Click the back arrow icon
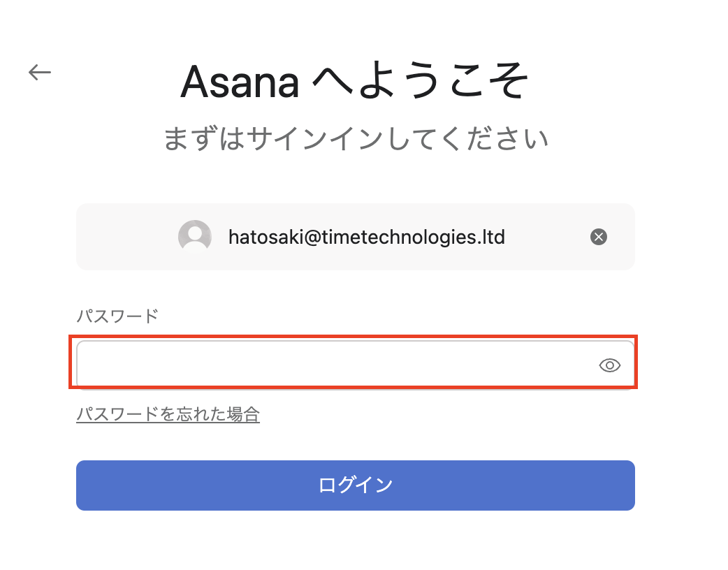The image size is (728, 570). point(40,72)
